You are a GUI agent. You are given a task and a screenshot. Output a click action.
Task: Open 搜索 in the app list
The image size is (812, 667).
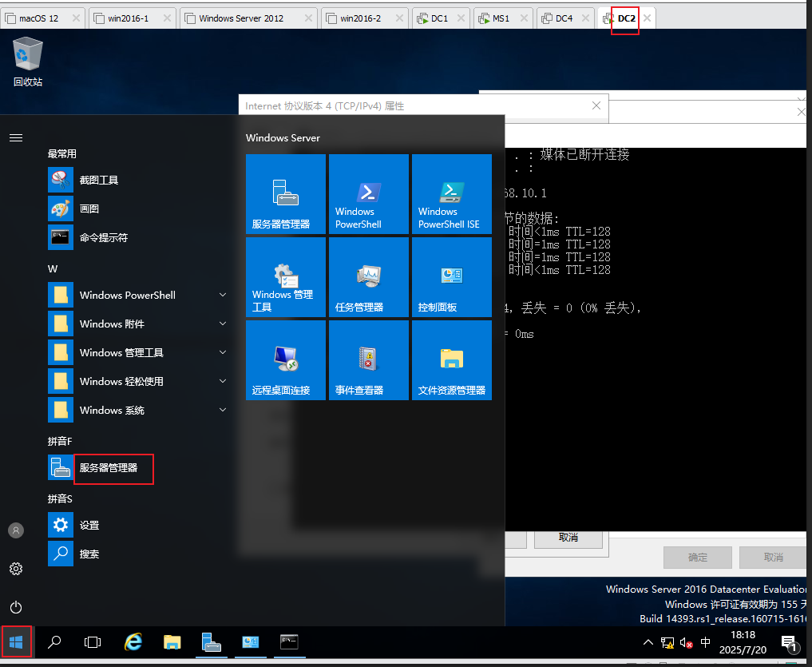[137, 554]
